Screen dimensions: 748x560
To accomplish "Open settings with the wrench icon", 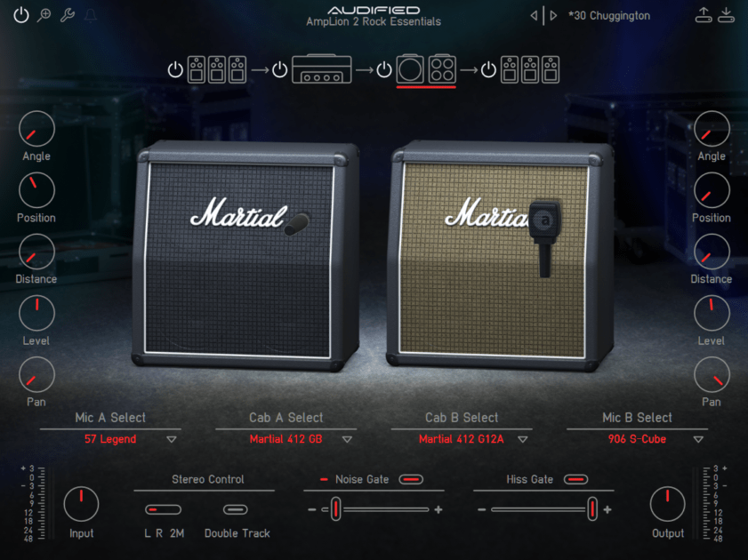I will pyautogui.click(x=68, y=15).
